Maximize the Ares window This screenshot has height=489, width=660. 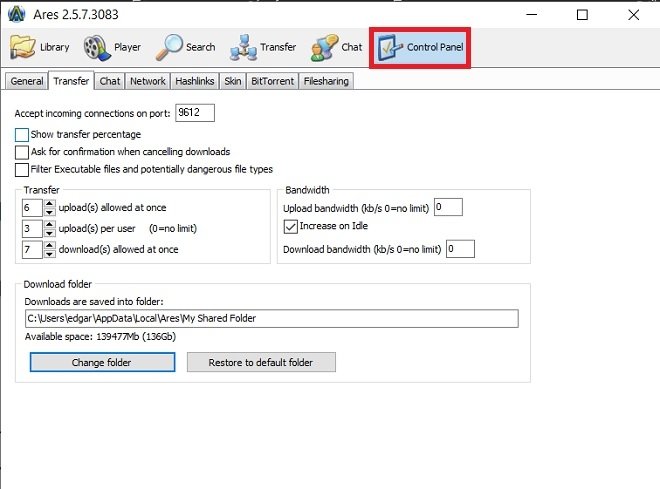point(582,15)
